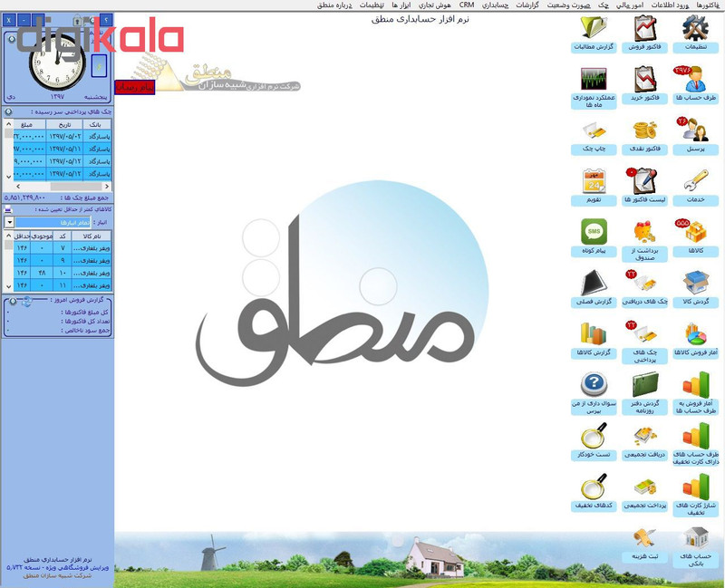Select check row dated ۱۳۹۷/۰۵/۱۱

pyautogui.click(x=63, y=149)
